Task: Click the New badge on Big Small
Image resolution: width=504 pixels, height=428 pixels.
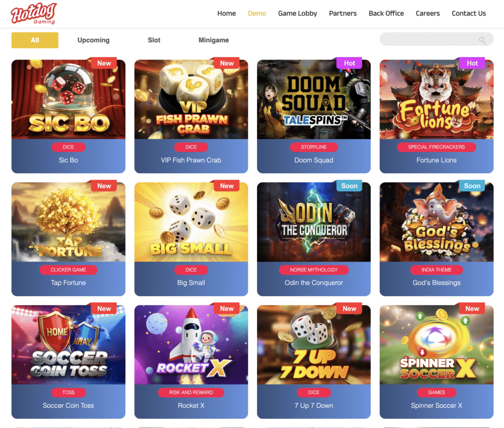Action: point(226,186)
